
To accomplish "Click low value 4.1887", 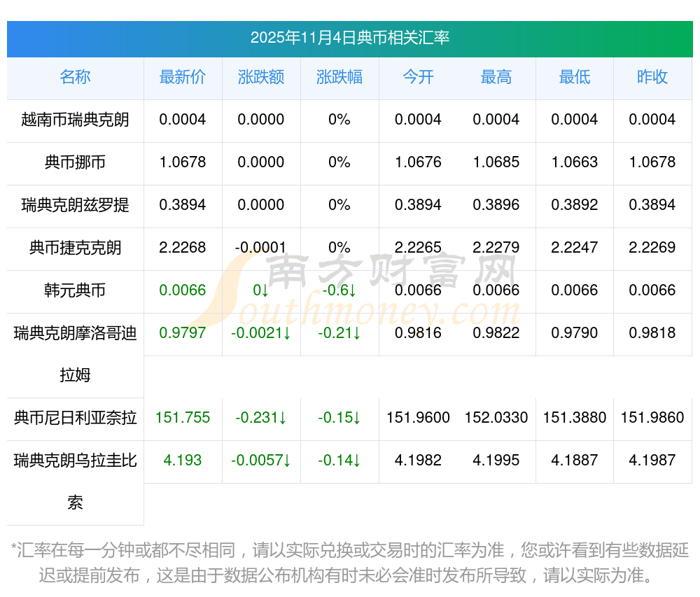I will pyautogui.click(x=575, y=460).
